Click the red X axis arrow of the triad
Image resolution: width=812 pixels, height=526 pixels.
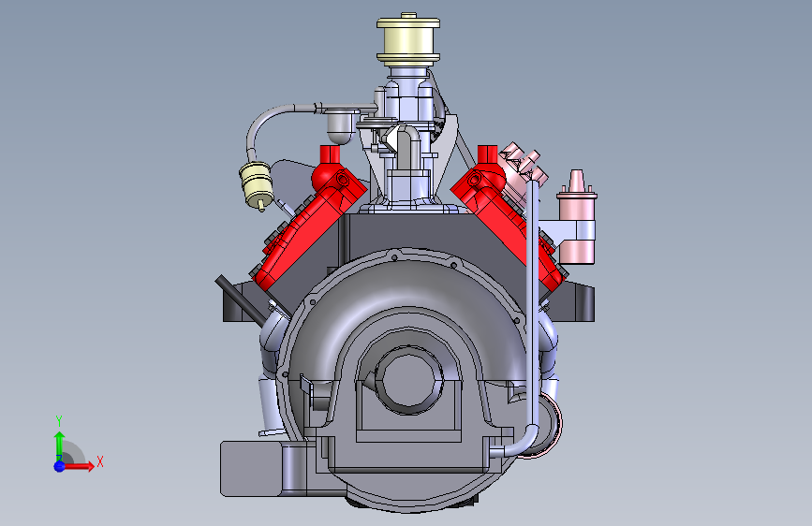(80, 466)
